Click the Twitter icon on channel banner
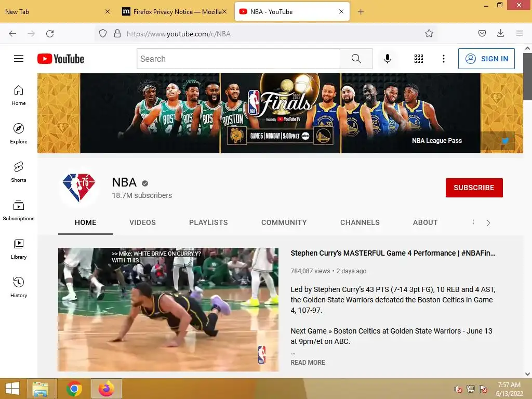 505,140
